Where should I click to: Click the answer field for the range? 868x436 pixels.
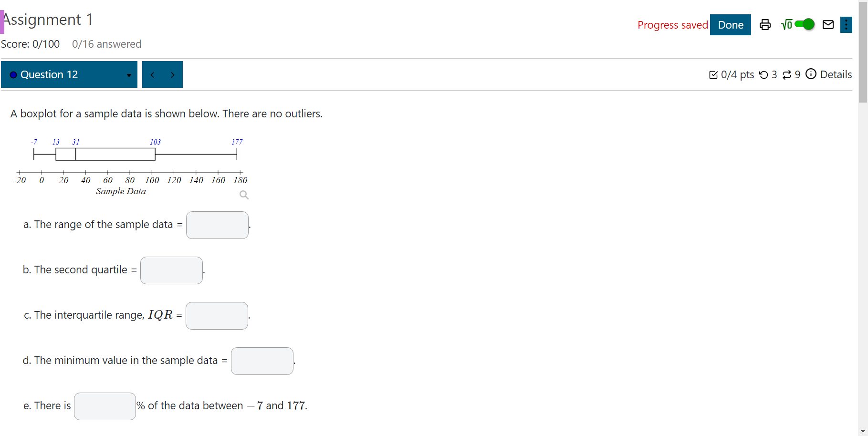[x=217, y=225]
